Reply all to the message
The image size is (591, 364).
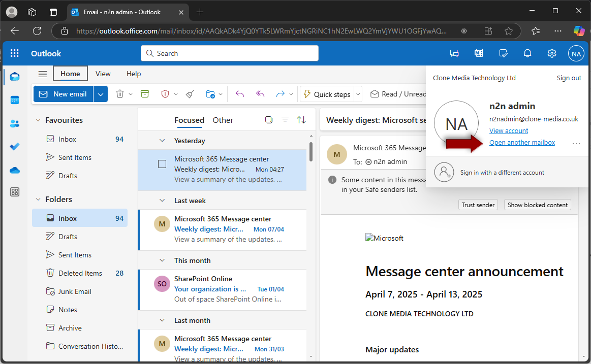[260, 94]
